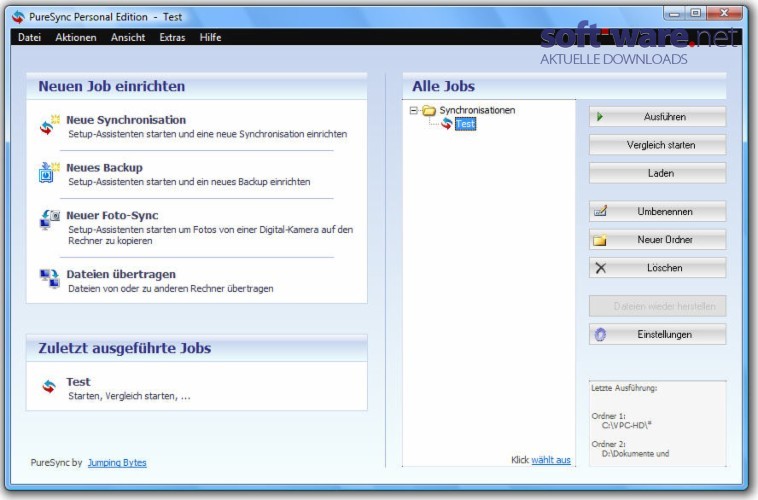This screenshot has width=758, height=500.
Task: Click the pencil icon on Umbenennen
Action: click(x=600, y=211)
